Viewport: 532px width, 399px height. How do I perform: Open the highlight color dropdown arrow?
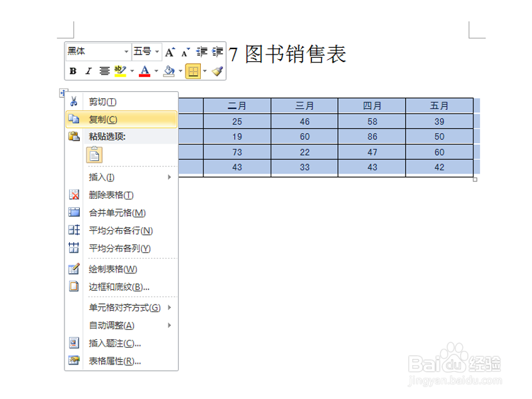pyautogui.click(x=132, y=71)
